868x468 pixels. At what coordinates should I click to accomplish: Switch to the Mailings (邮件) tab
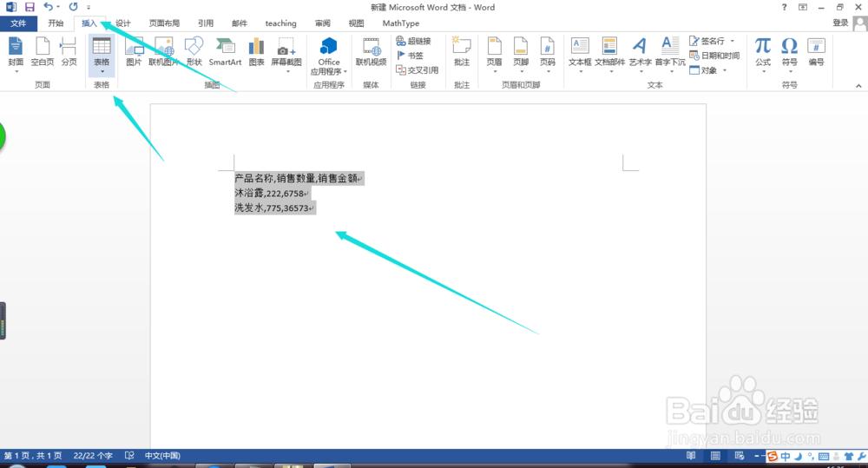240,23
